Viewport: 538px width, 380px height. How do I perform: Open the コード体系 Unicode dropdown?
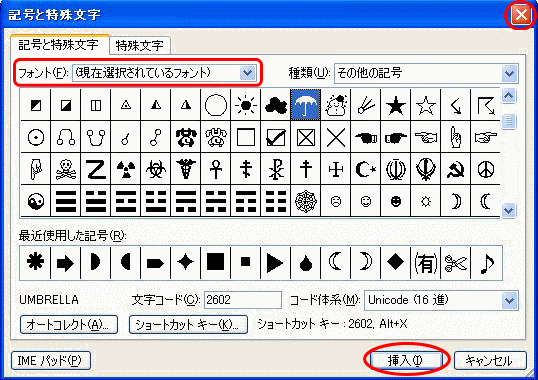(x=510, y=300)
